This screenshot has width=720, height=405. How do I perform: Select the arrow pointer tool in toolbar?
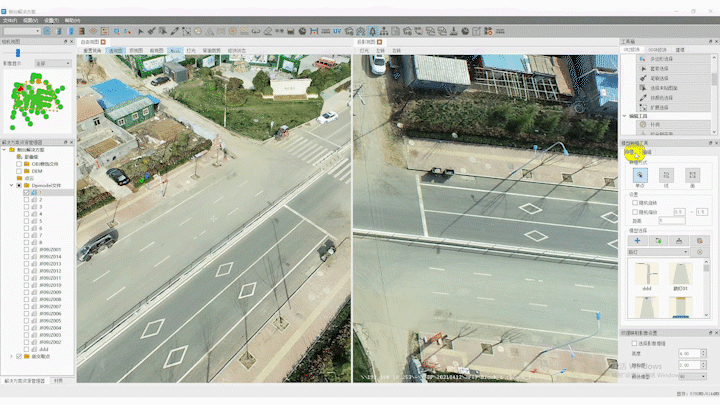coord(141,31)
